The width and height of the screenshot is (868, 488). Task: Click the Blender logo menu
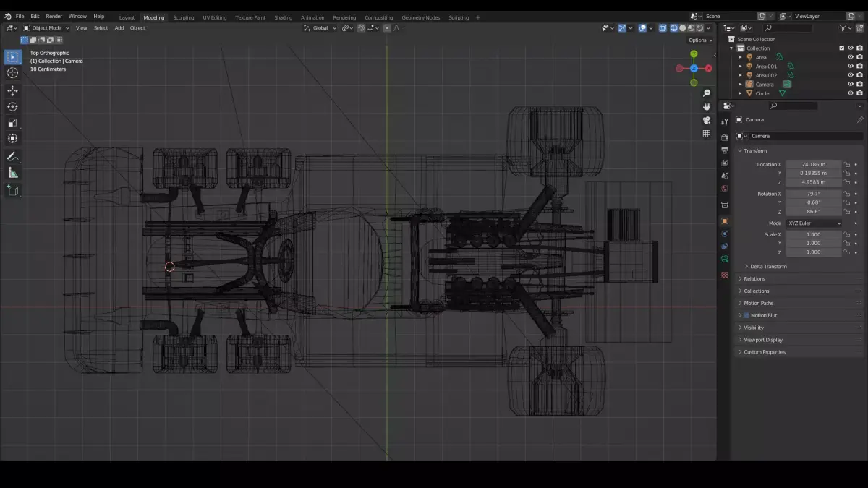(7, 16)
